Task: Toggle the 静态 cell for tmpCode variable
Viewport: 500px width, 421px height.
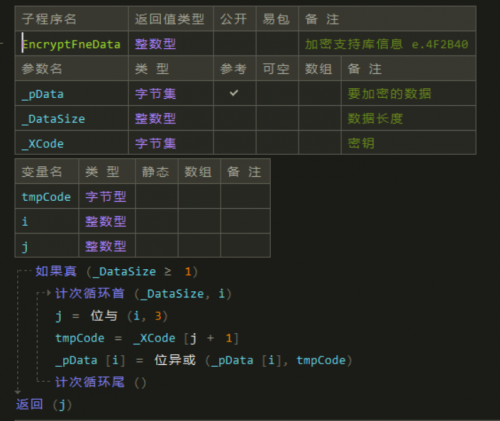Action: tap(157, 196)
